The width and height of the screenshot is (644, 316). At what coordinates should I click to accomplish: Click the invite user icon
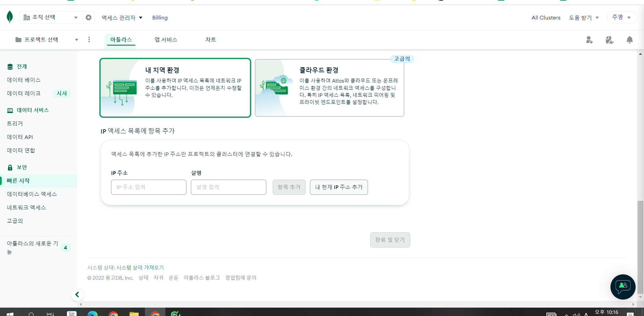[589, 40]
